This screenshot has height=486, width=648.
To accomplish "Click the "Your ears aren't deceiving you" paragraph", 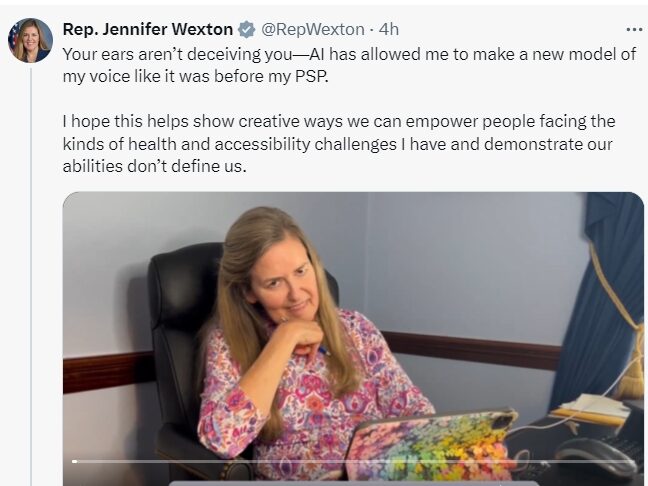I will [349, 65].
